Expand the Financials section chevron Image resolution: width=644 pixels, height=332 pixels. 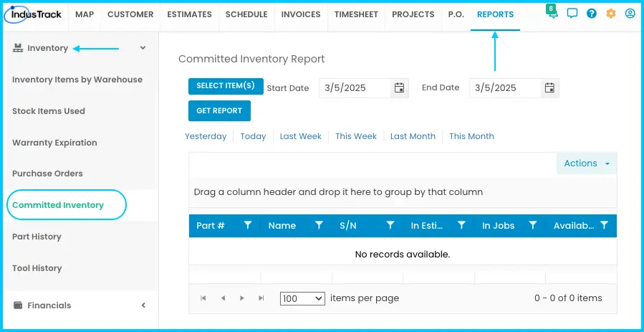[143, 305]
